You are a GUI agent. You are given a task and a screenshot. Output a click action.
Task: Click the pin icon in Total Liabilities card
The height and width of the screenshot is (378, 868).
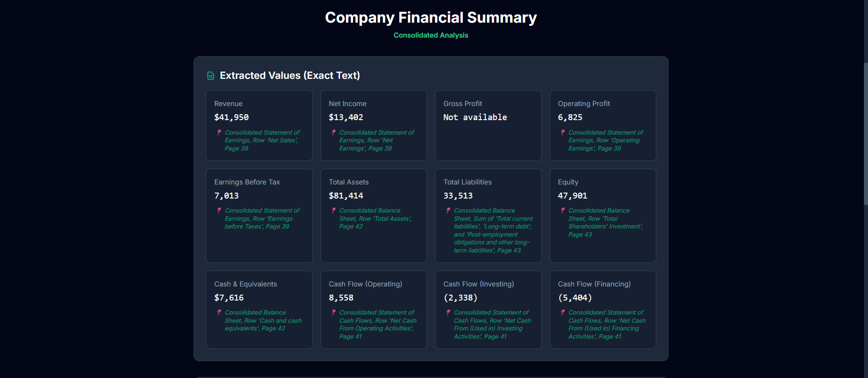[448, 210]
